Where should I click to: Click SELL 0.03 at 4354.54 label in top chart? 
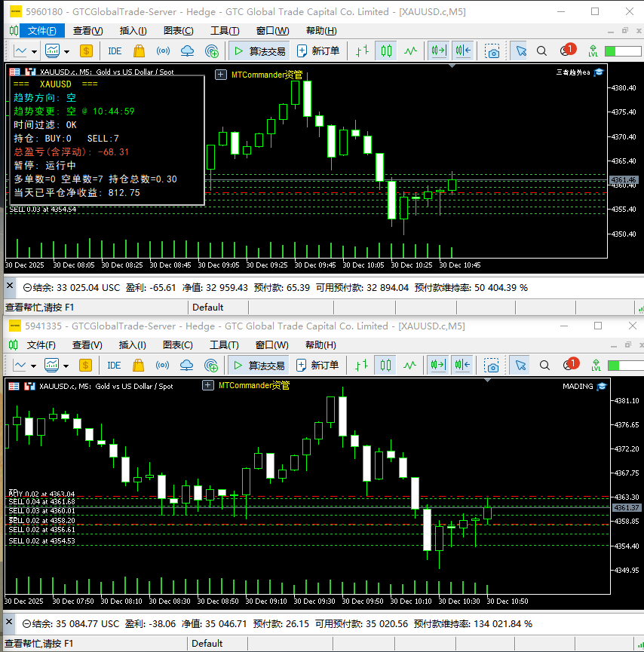point(42,209)
